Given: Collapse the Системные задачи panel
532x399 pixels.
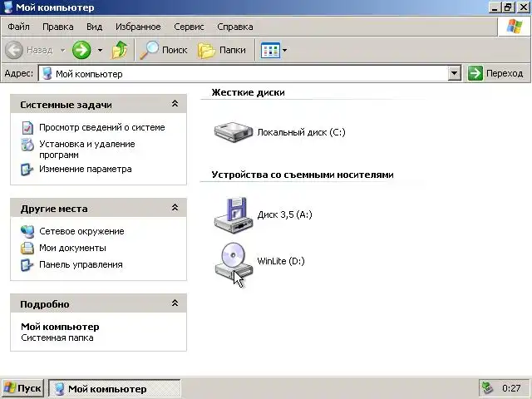Looking at the screenshot, I should click(175, 103).
